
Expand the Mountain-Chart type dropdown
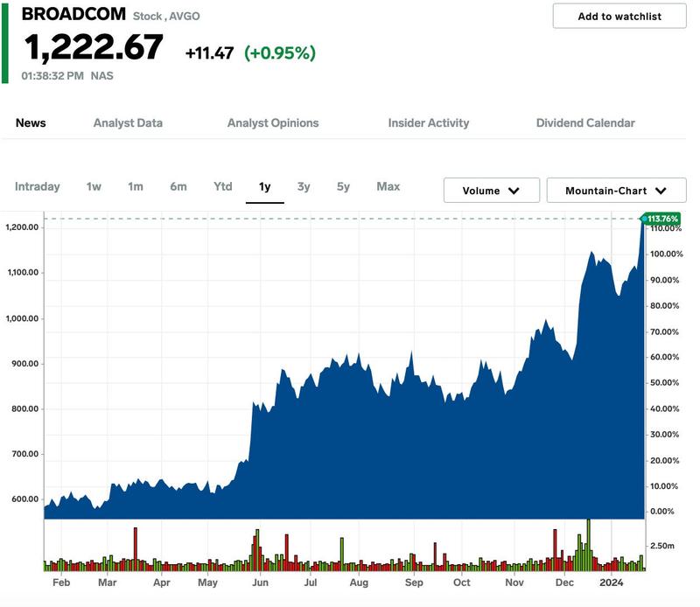coord(616,191)
